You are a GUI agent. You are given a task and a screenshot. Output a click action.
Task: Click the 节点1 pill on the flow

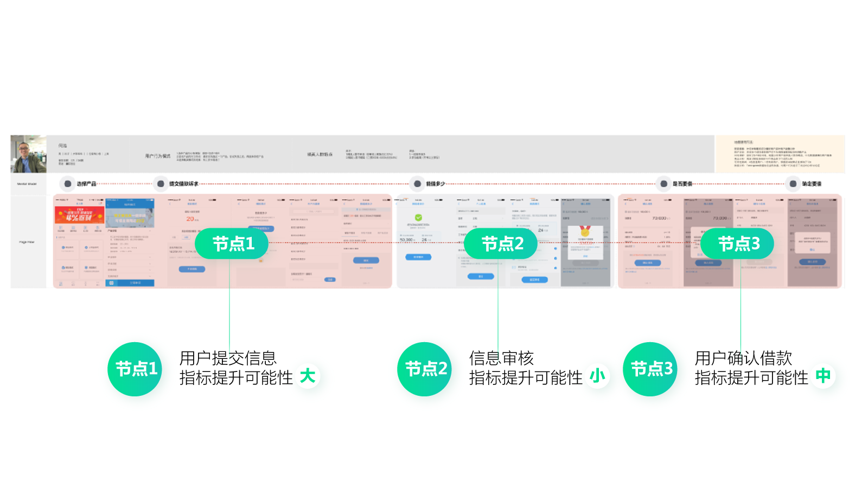232,243
